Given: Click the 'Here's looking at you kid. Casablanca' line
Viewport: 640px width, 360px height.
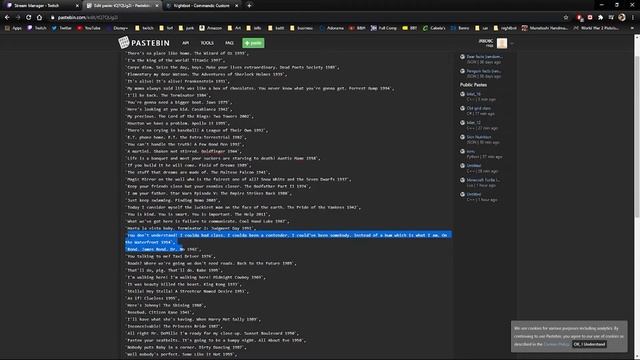Looking at the screenshot, I should pyautogui.click(x=179, y=109).
